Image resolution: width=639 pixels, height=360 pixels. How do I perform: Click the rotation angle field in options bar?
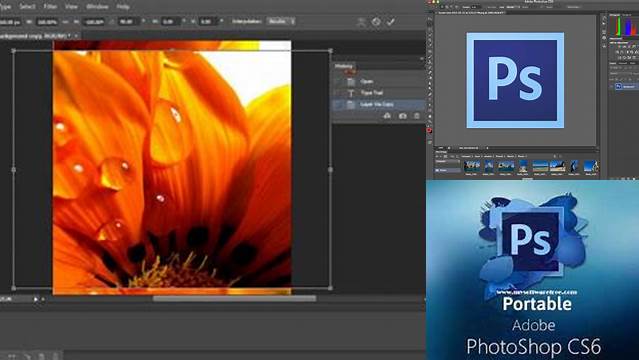[x=127, y=22]
